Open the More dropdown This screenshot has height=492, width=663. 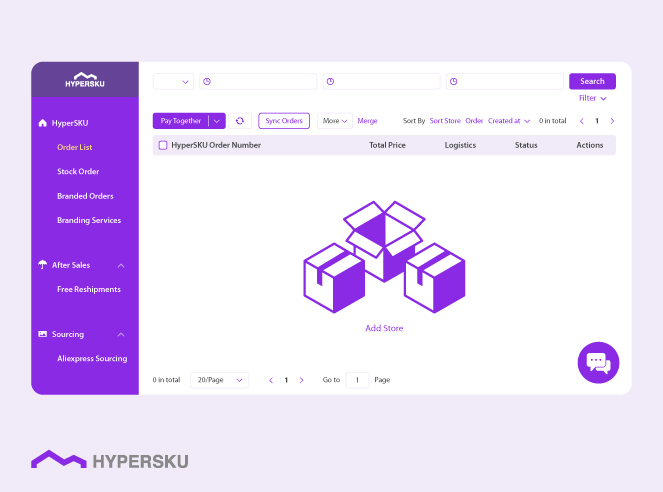[x=334, y=121]
